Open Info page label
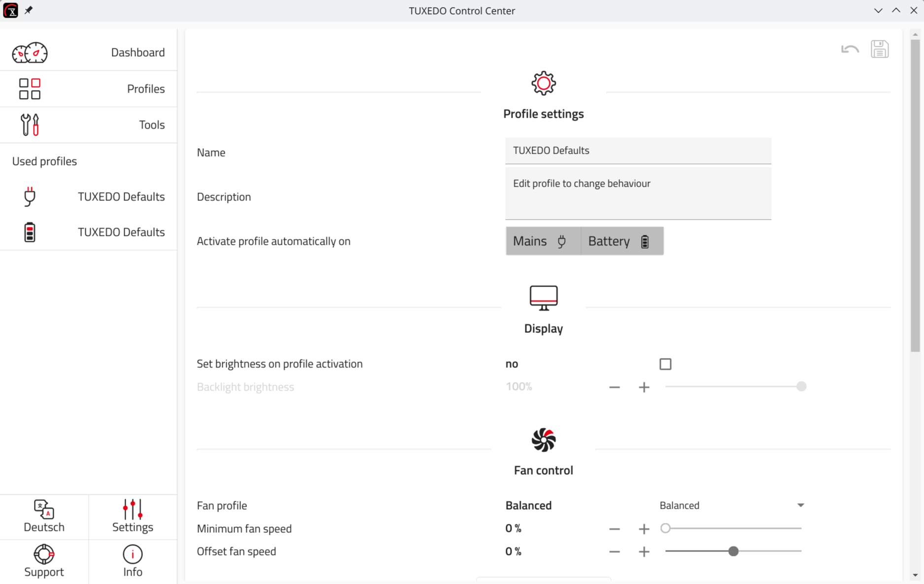Screen dimensions: 924x584 pos(133,572)
